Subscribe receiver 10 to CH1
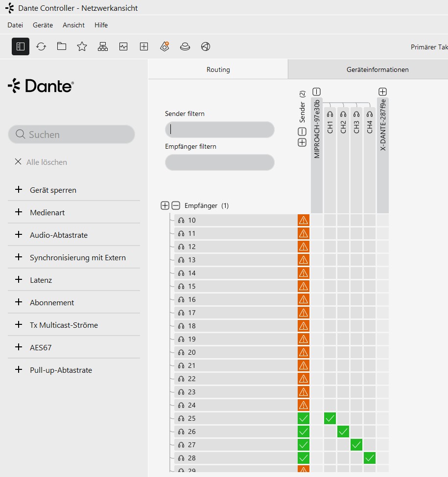Screen dimensions: 448x477 (330, 220)
